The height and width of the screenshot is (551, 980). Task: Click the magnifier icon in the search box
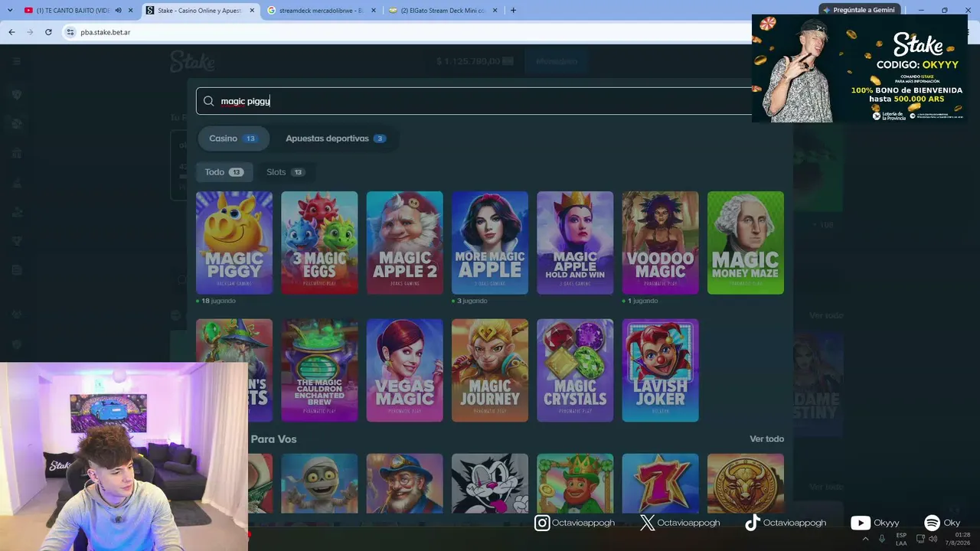[208, 101]
